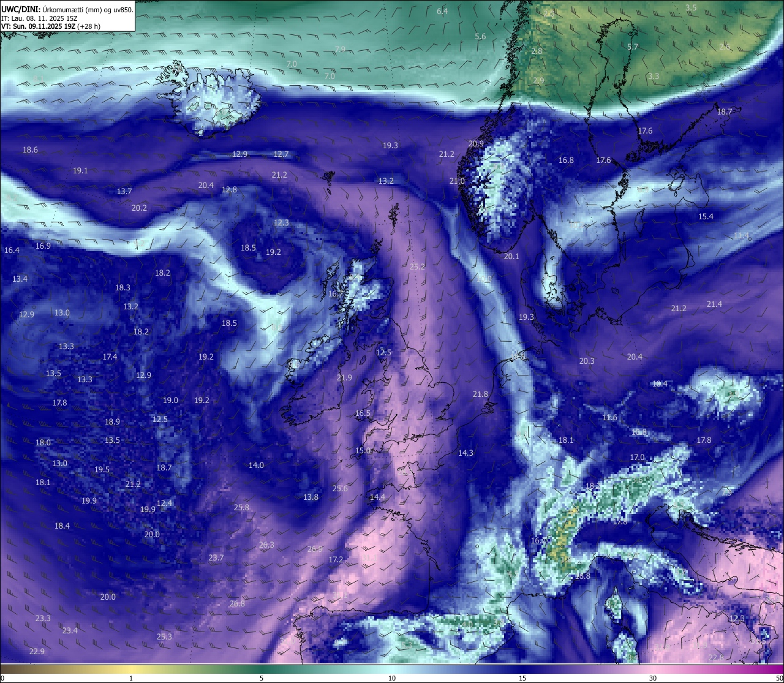Click the map value "12.7"
This screenshot has height=683, width=784.
click(281, 154)
